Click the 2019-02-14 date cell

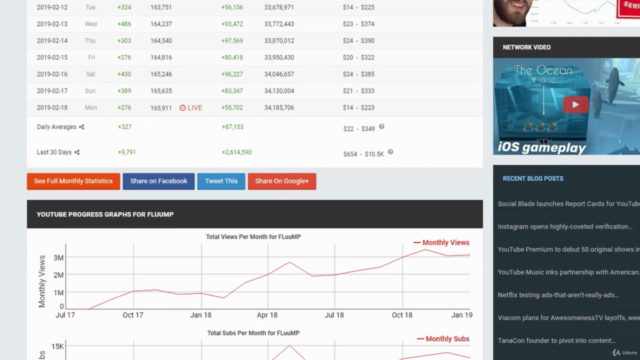[x=52, y=41]
